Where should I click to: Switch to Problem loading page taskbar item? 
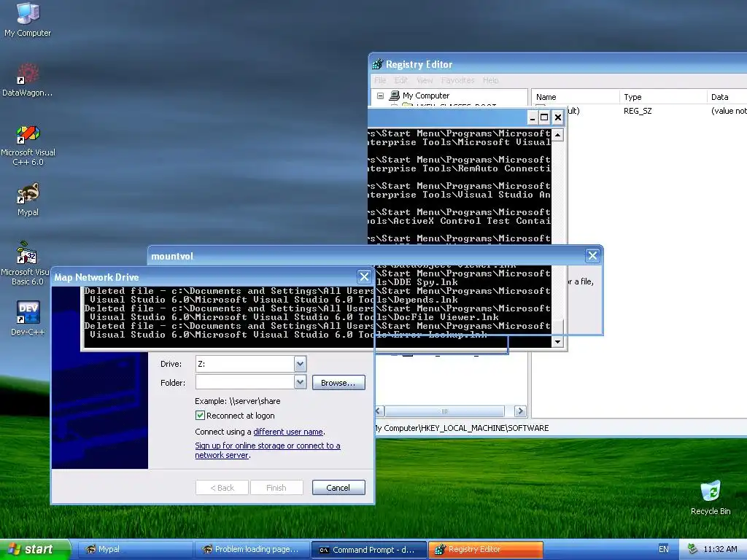(x=252, y=549)
